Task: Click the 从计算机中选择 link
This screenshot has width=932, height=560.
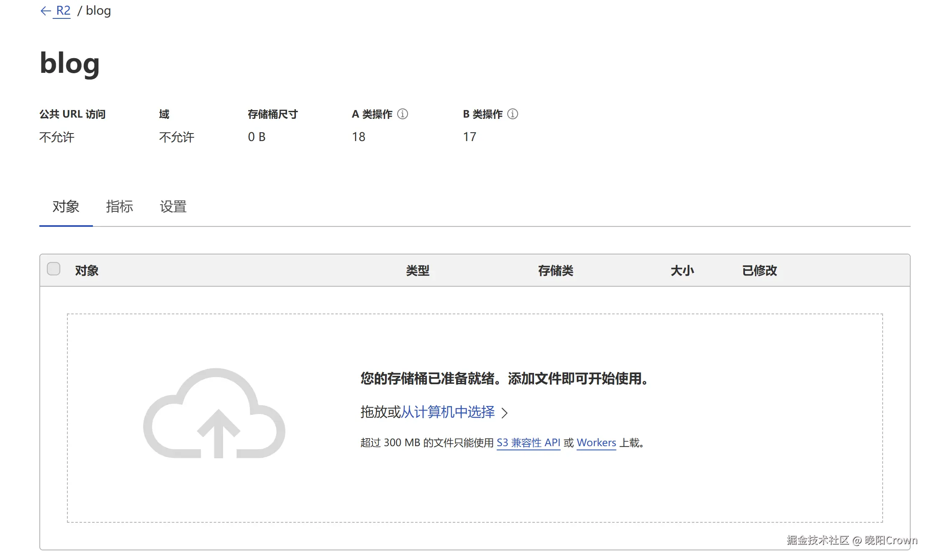Action: point(447,412)
